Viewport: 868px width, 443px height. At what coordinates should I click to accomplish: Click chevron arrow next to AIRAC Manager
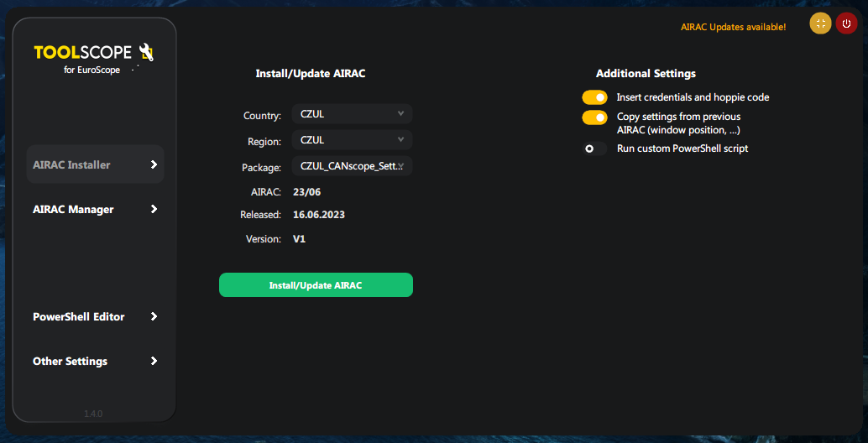(x=154, y=209)
